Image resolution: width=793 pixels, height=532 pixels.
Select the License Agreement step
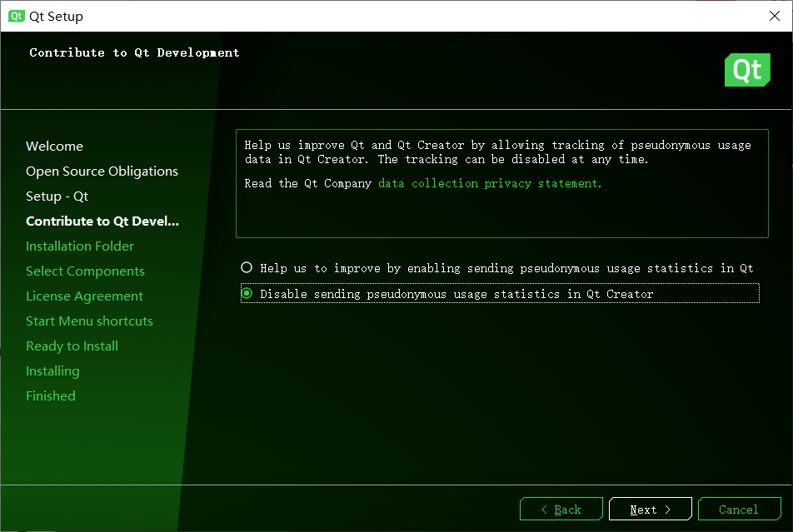click(84, 296)
